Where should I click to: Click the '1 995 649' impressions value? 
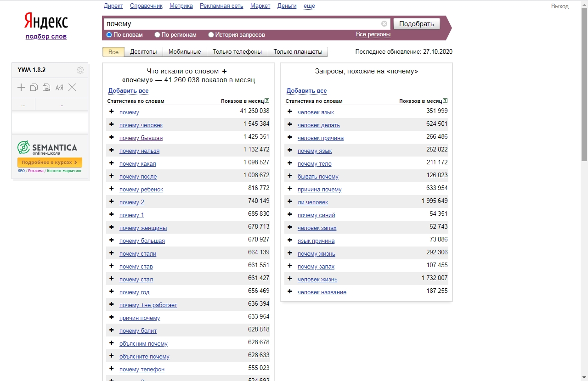coord(435,201)
